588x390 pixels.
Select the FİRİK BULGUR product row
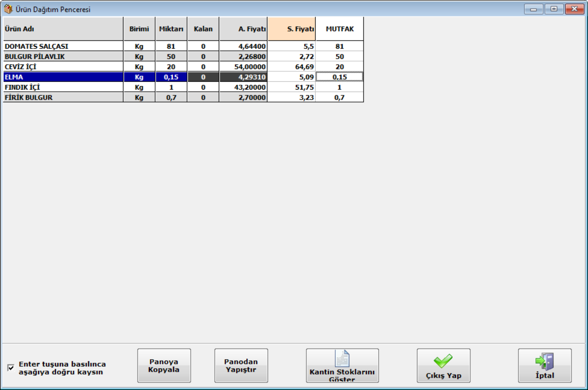[x=63, y=97]
